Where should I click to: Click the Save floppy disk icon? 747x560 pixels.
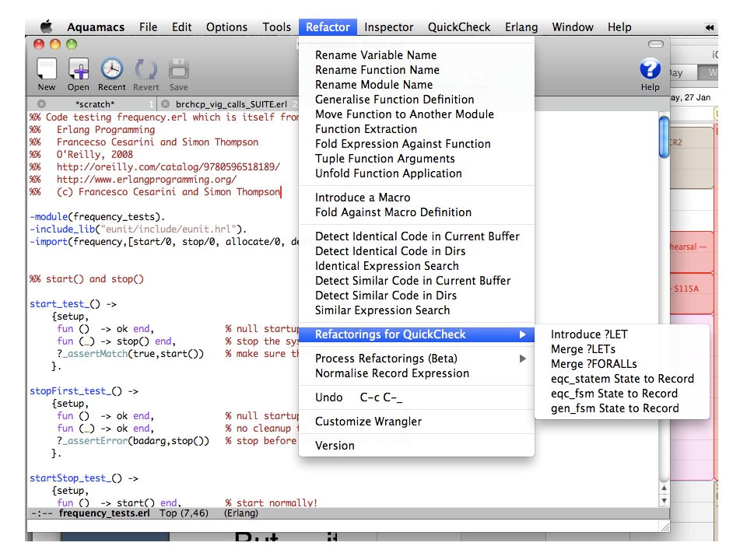point(179,69)
